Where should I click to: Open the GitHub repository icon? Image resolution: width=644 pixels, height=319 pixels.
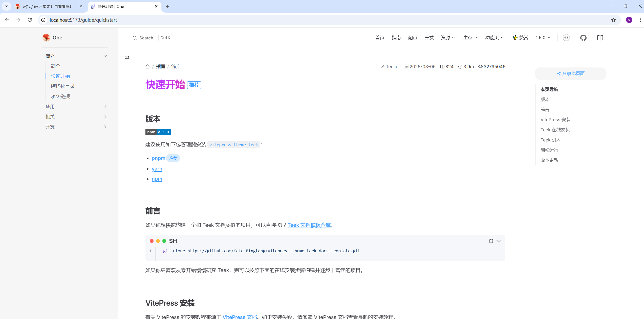click(x=583, y=38)
